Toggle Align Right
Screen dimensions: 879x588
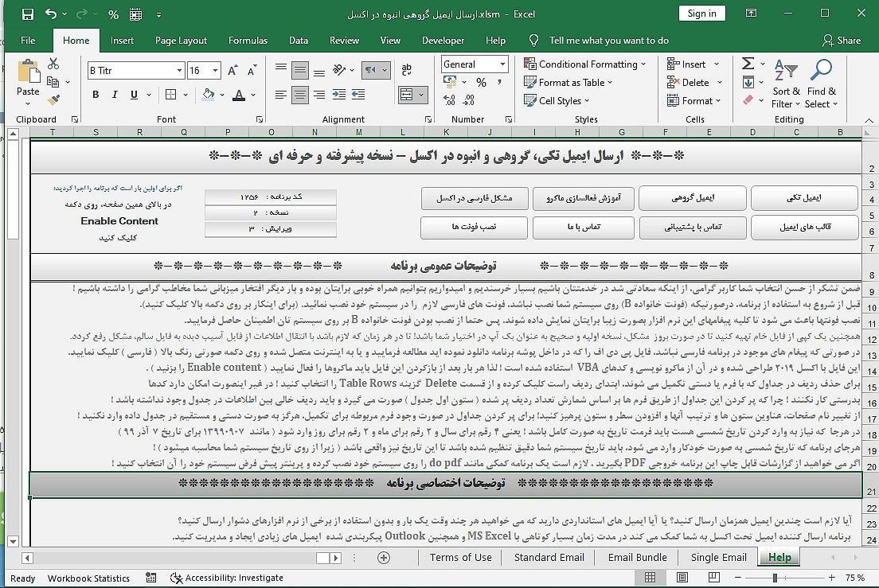[x=319, y=95]
